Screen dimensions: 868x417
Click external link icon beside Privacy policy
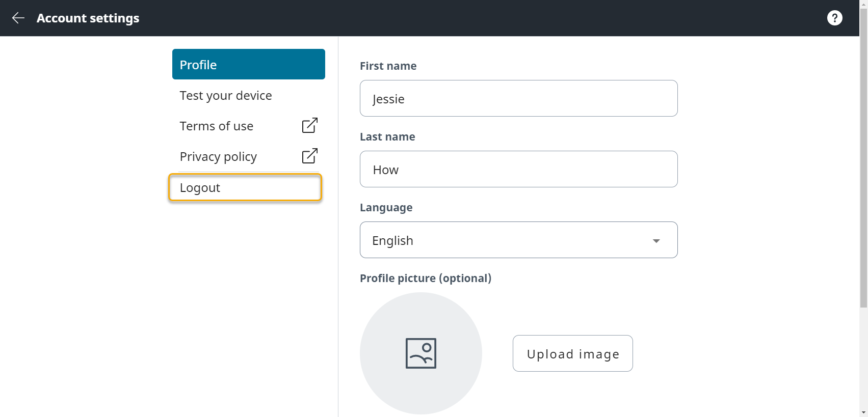[x=310, y=156]
